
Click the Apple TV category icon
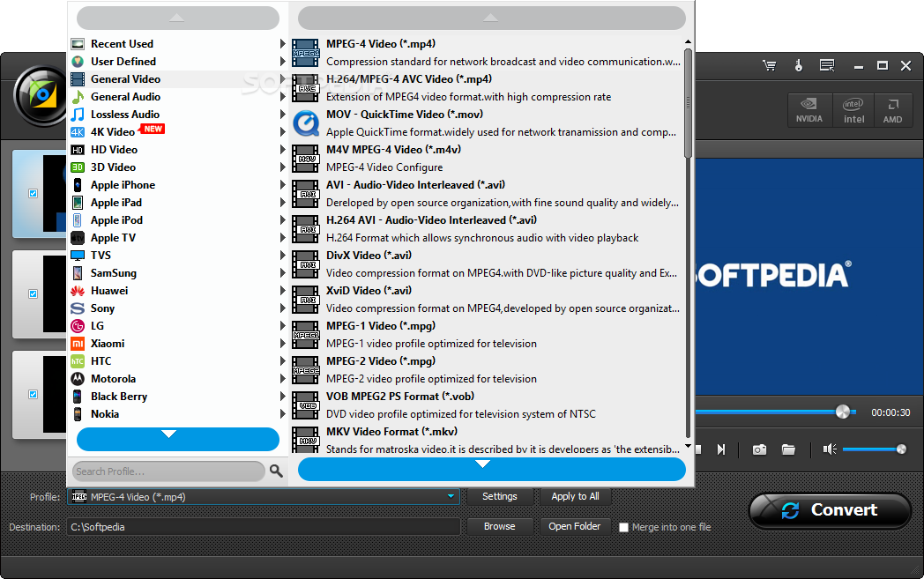pyautogui.click(x=78, y=238)
